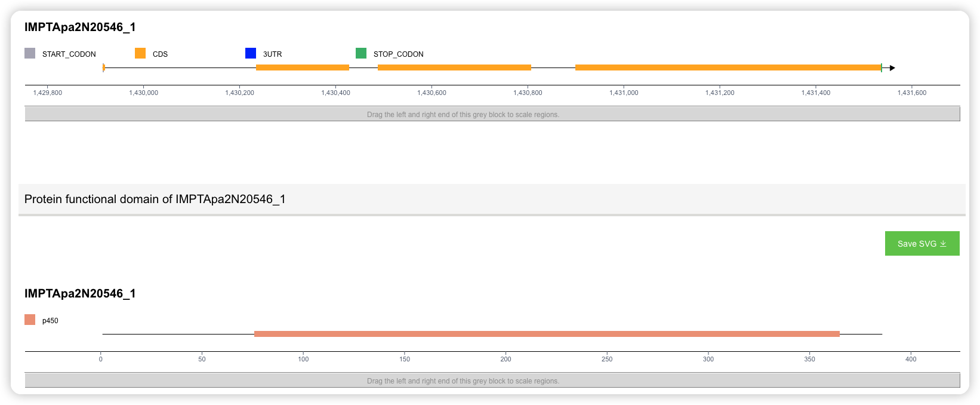Click the green STOP_CODON legend swatch
Viewport: 980px width, 405px height.
(361, 53)
